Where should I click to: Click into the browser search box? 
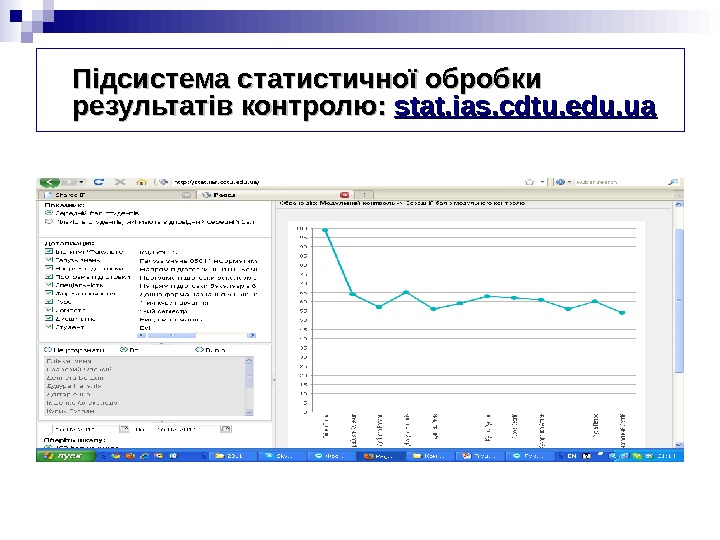620,182
